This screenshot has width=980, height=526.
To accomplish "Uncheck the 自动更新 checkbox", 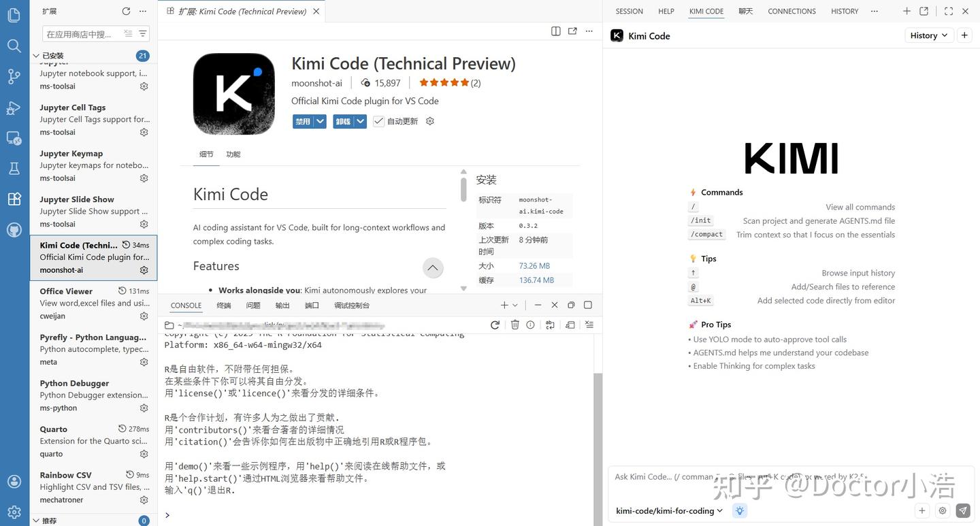I will point(378,121).
